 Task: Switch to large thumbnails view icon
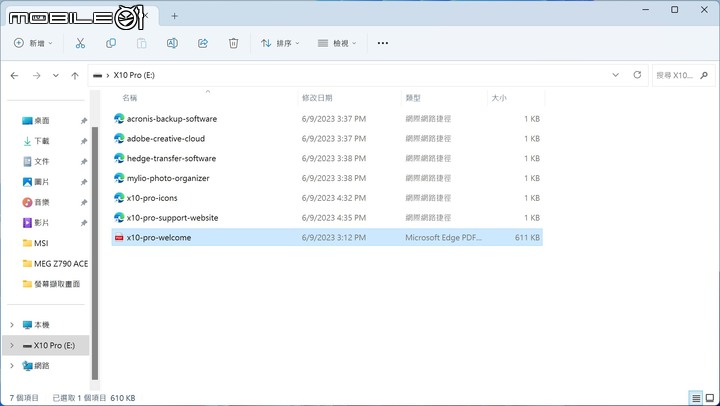click(x=710, y=398)
